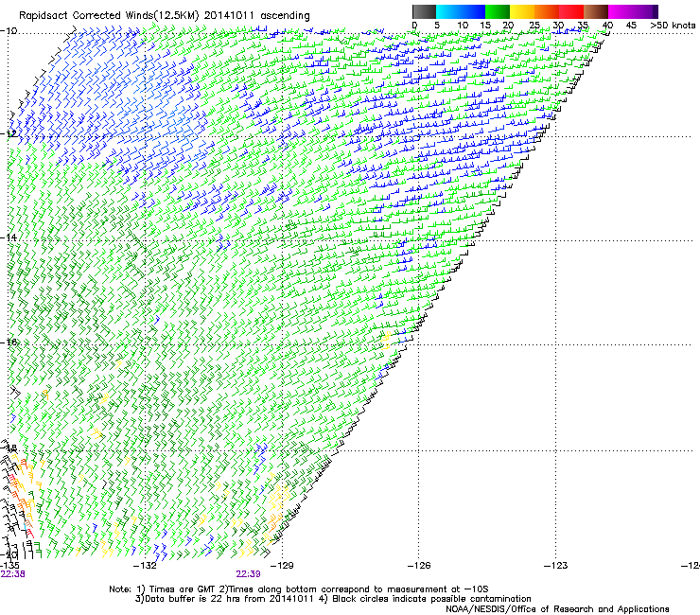Viewport: 700px width, 615px height.
Task: Click the purple 22:38 time stamp
Action: pos(12,574)
